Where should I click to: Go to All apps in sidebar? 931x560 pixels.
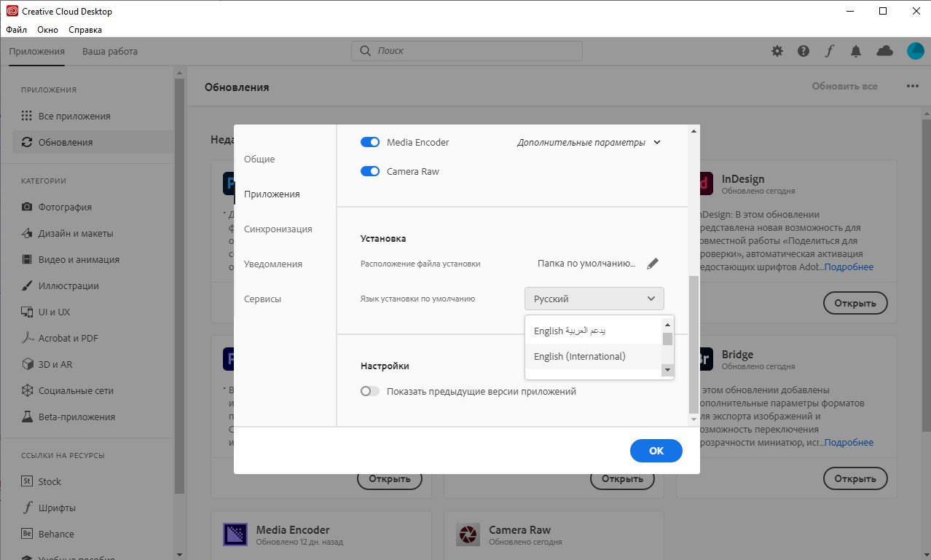pyautogui.click(x=93, y=116)
